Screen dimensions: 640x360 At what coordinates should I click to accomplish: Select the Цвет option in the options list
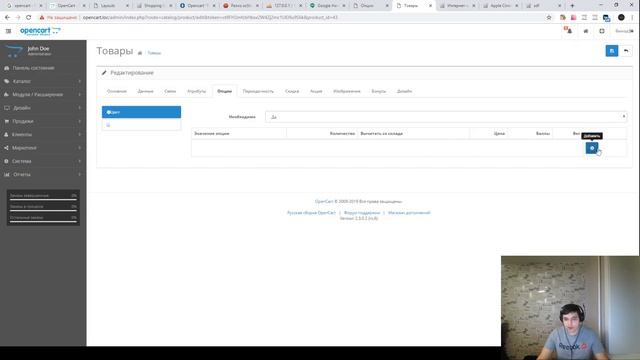pos(141,112)
